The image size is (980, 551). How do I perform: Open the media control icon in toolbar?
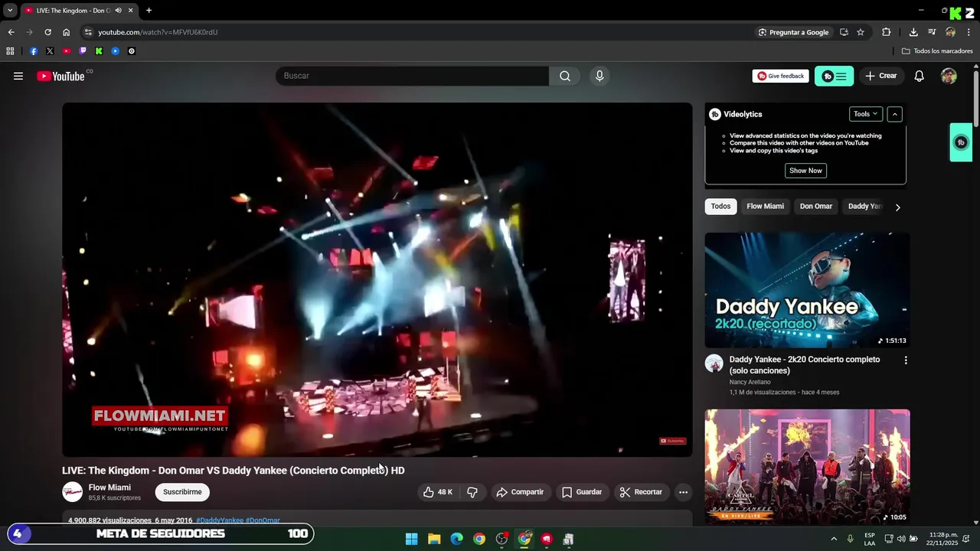click(x=932, y=32)
